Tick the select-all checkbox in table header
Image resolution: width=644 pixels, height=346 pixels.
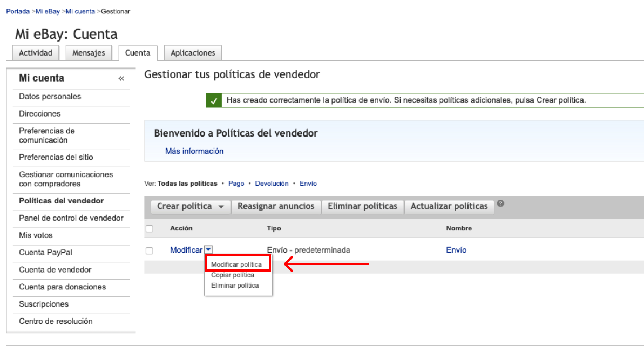150,228
